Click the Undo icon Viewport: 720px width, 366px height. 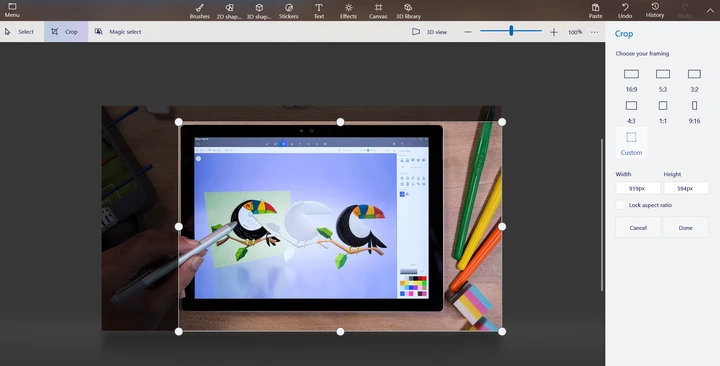point(625,11)
